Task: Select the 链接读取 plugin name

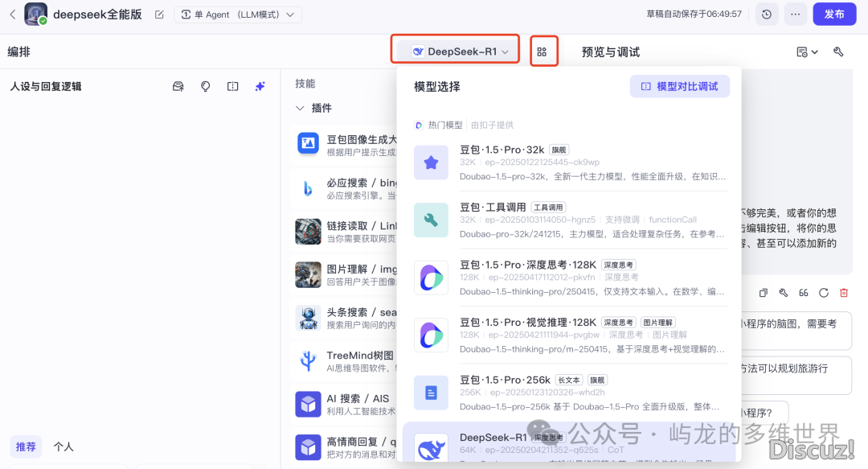Action: click(x=362, y=225)
